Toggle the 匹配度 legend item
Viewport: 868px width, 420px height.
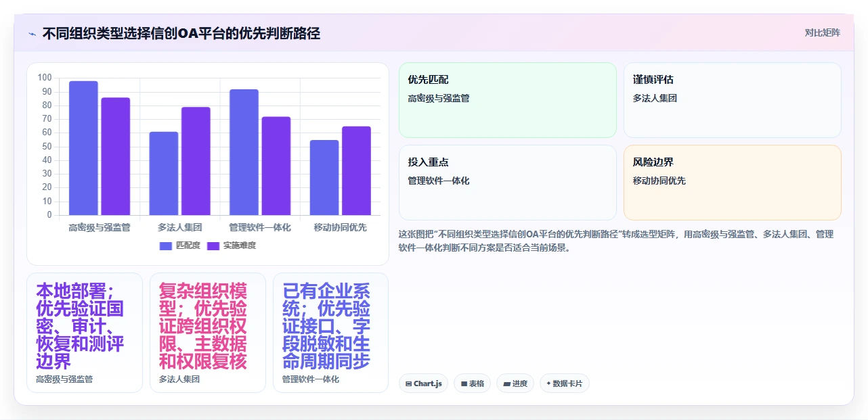[x=180, y=246]
